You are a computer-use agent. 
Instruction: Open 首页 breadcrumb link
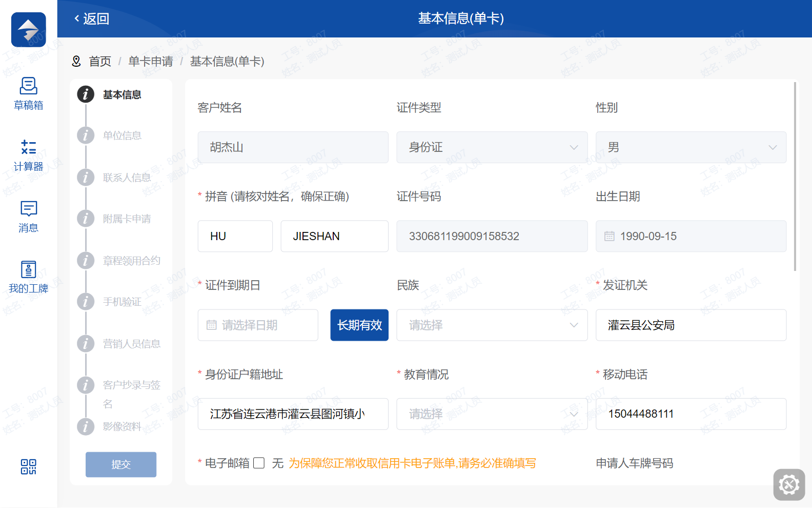coord(100,62)
